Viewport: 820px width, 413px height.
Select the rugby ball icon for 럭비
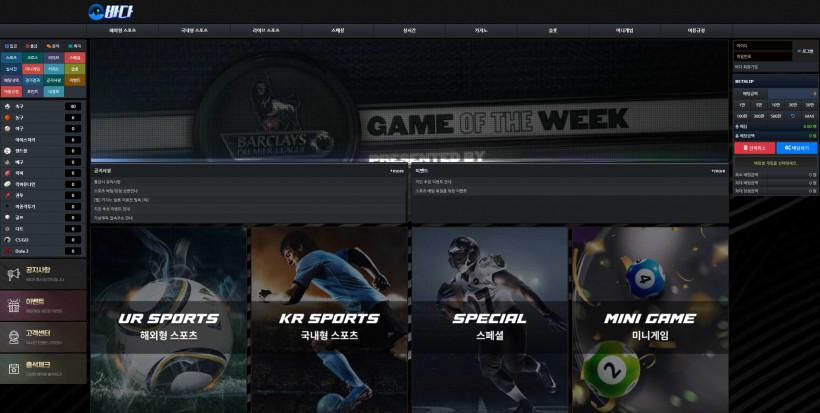pos(7,173)
